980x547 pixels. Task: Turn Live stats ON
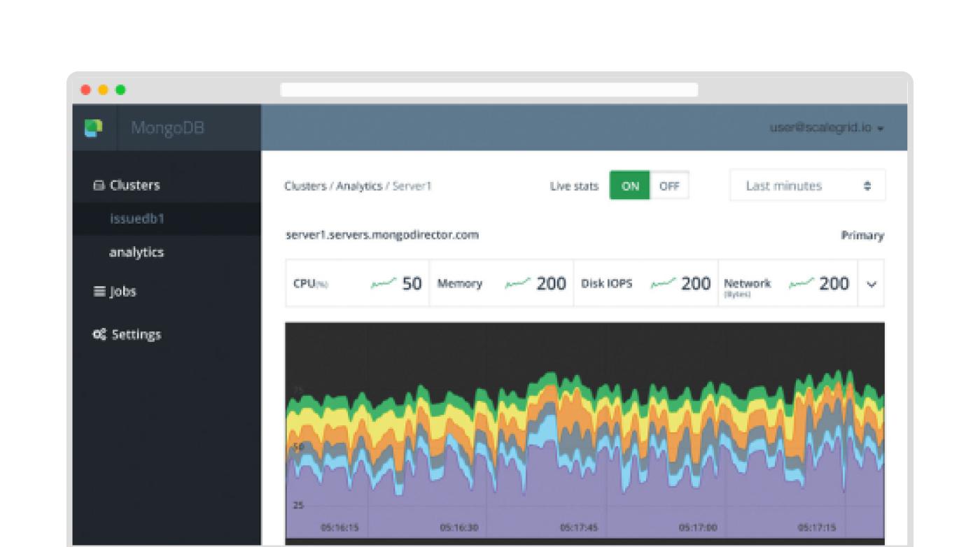coord(630,186)
